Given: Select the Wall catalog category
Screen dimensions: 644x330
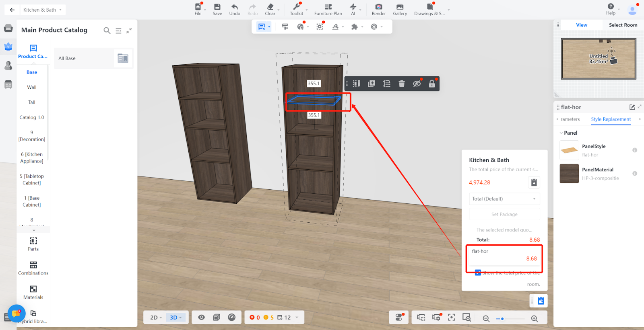Looking at the screenshot, I should click(x=32, y=87).
